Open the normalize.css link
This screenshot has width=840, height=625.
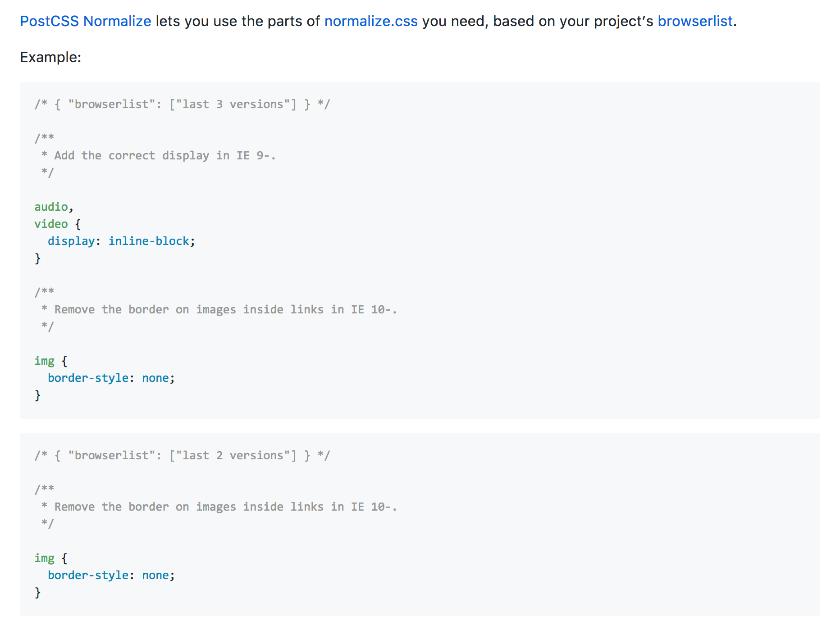371,21
